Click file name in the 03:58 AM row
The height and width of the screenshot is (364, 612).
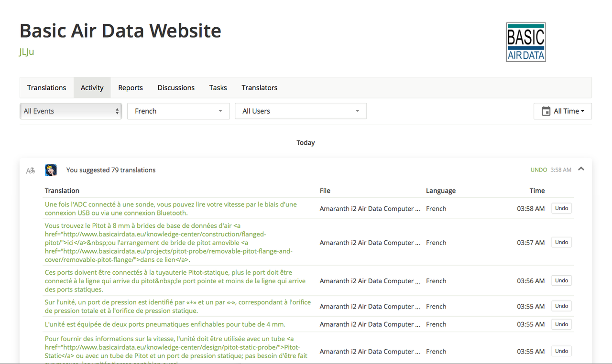point(370,209)
